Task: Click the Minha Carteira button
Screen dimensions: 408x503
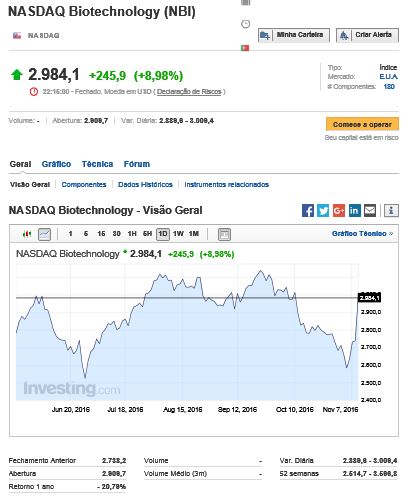Action: pyautogui.click(x=294, y=35)
